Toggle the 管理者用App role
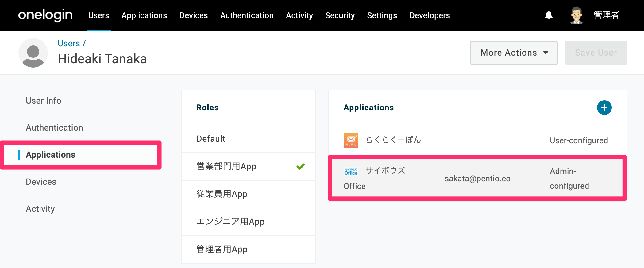This screenshot has height=268, width=644. [249, 249]
